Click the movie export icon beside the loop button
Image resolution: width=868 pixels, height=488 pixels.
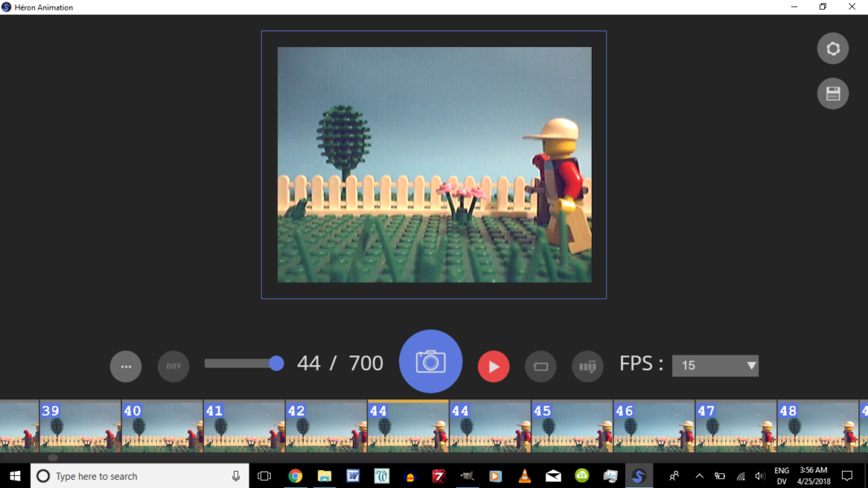(588, 366)
